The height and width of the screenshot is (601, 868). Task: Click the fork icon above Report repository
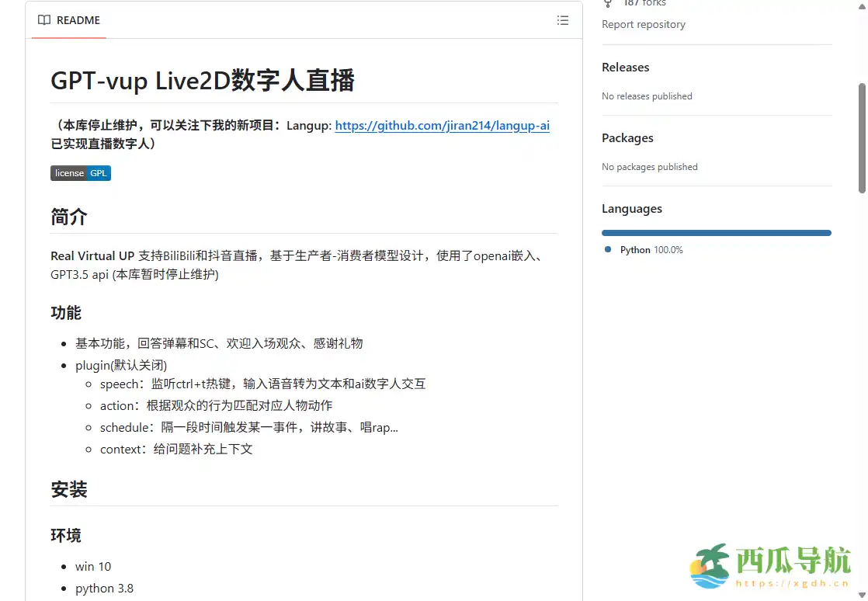tap(608, 3)
